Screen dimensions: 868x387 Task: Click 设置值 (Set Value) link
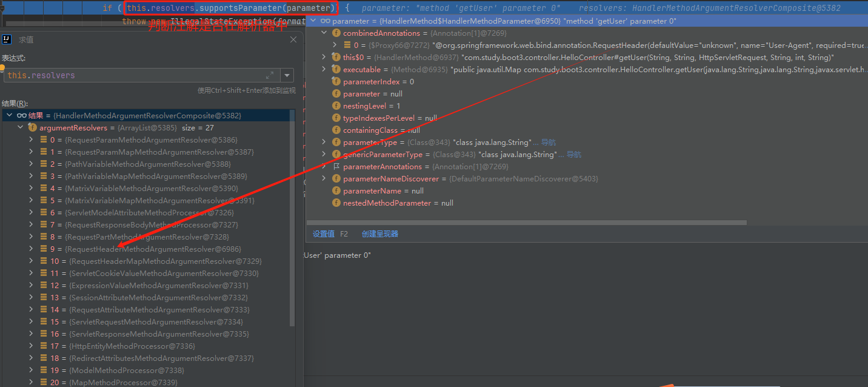pyautogui.click(x=323, y=234)
